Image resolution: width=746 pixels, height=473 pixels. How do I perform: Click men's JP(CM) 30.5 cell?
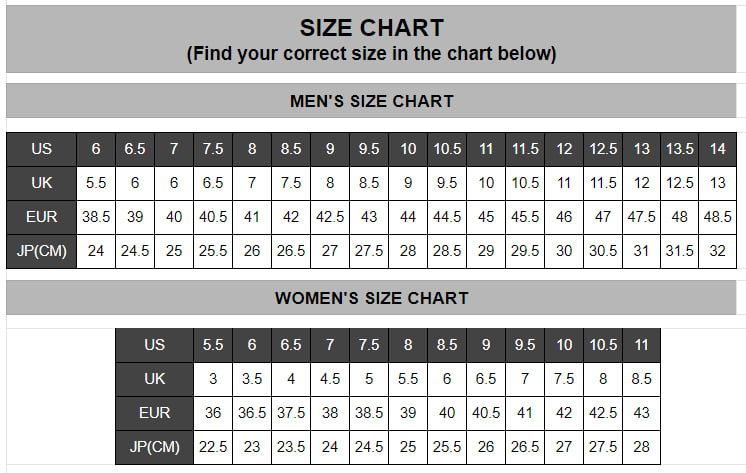(x=603, y=251)
